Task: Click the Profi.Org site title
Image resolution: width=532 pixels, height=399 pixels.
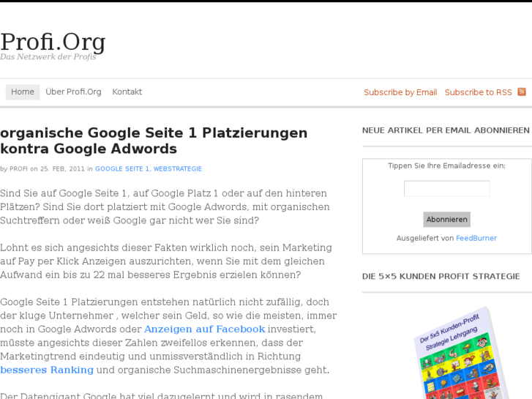Action: [53, 42]
